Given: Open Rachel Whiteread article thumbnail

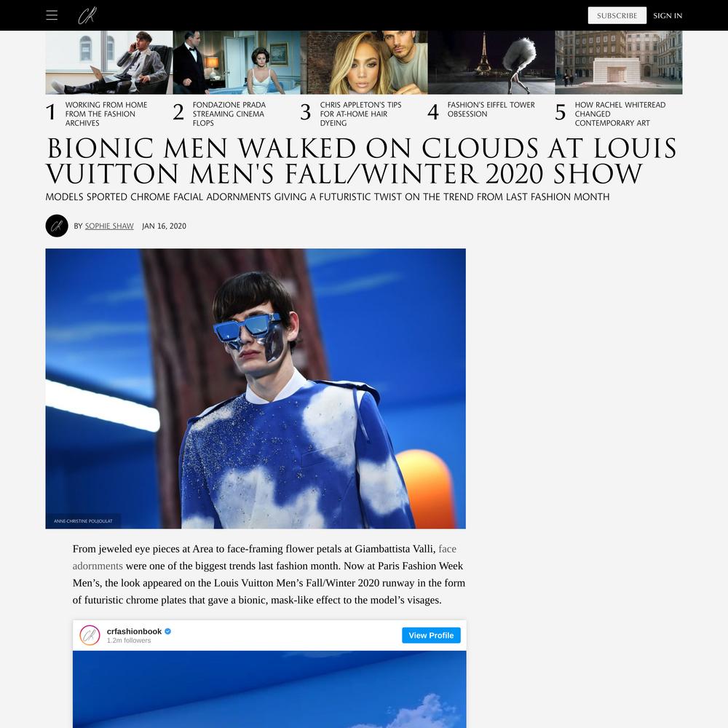Looking at the screenshot, I should pyautogui.click(x=618, y=63).
